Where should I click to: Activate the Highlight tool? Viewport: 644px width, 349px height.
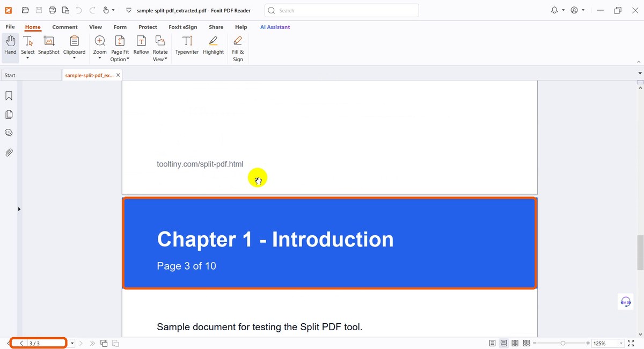tap(213, 46)
